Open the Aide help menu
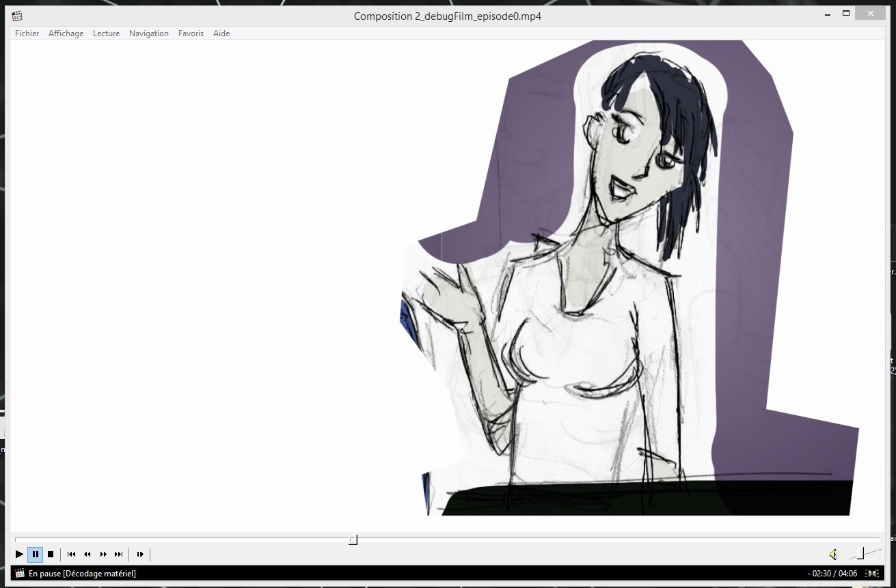This screenshot has height=588, width=896. [221, 33]
